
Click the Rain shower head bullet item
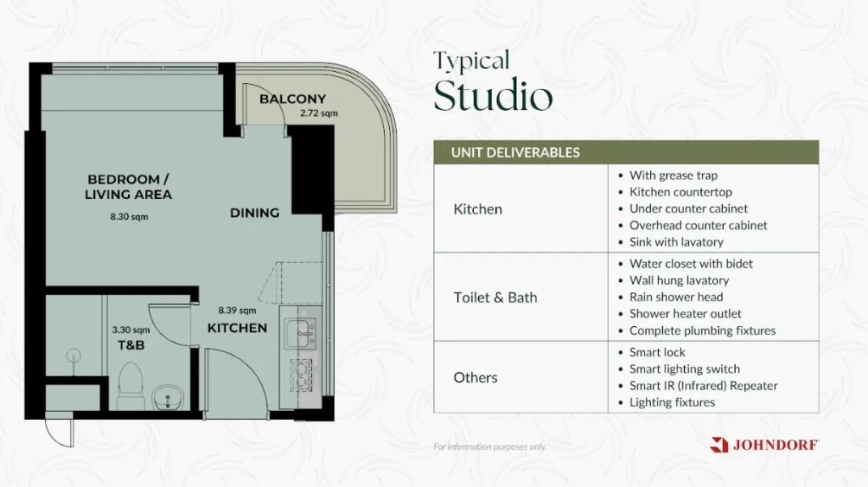pyautogui.click(x=676, y=297)
